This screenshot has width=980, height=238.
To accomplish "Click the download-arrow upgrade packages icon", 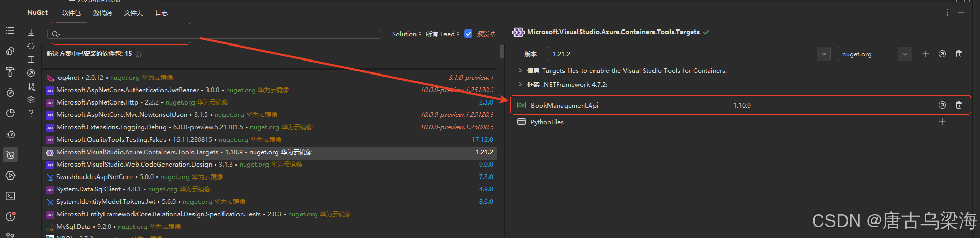I will pyautogui.click(x=31, y=33).
